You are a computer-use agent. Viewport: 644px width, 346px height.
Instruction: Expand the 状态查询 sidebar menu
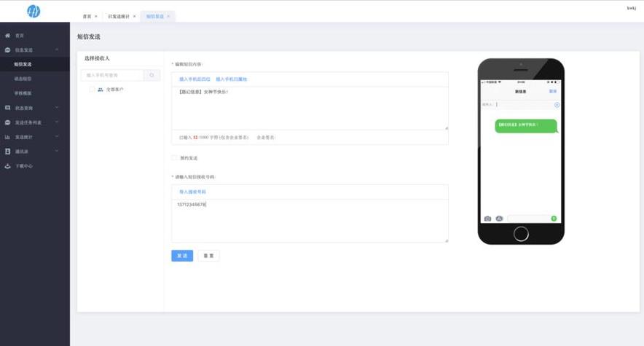[x=57, y=108]
